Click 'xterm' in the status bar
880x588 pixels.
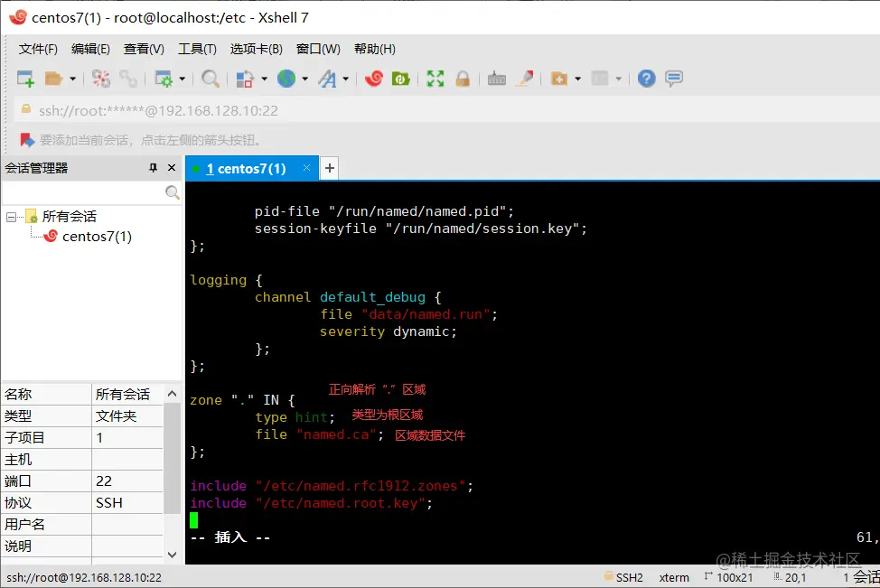[674, 577]
